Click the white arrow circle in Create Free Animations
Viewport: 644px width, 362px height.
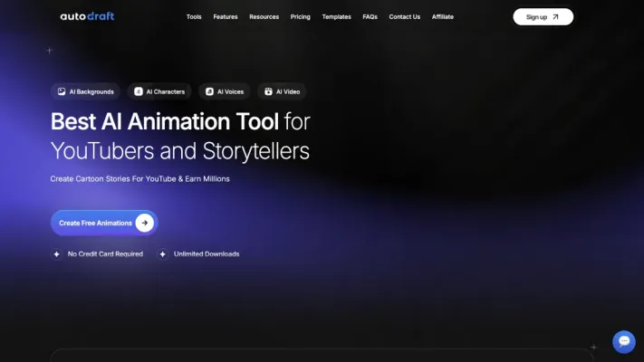coord(144,223)
